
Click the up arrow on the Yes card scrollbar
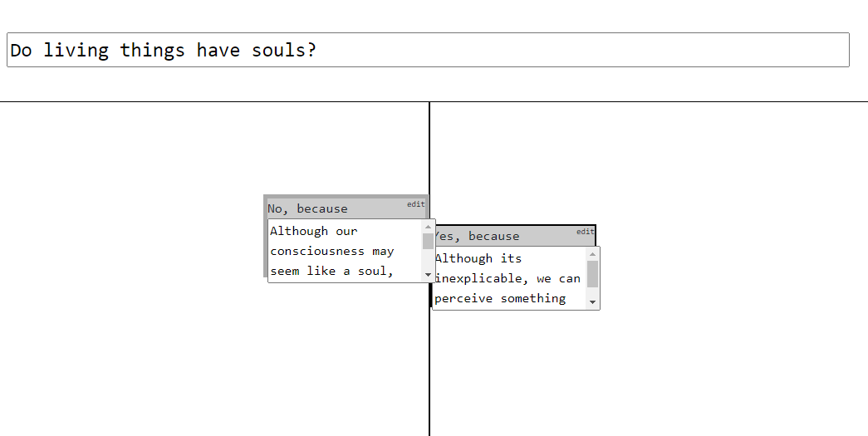[x=592, y=254]
